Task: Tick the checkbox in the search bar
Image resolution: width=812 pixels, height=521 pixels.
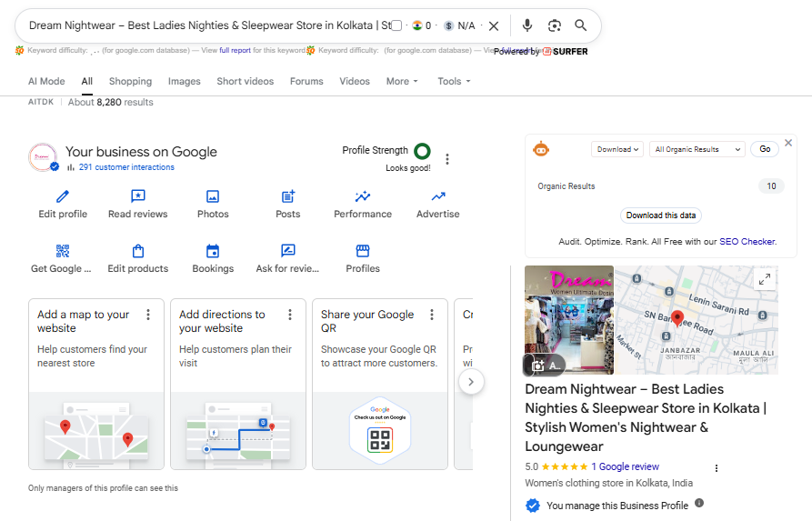Action: coord(396,25)
